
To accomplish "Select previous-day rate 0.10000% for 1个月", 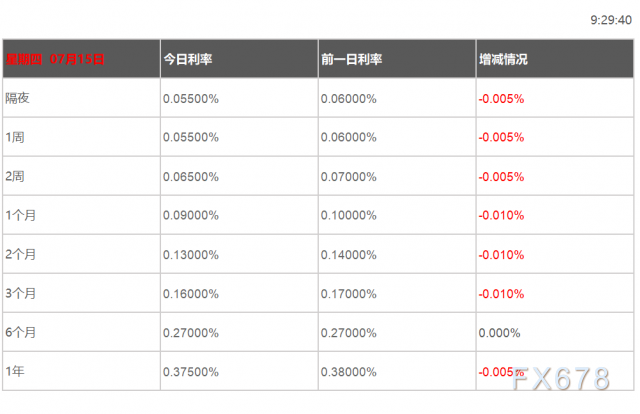I will pyautogui.click(x=349, y=216).
